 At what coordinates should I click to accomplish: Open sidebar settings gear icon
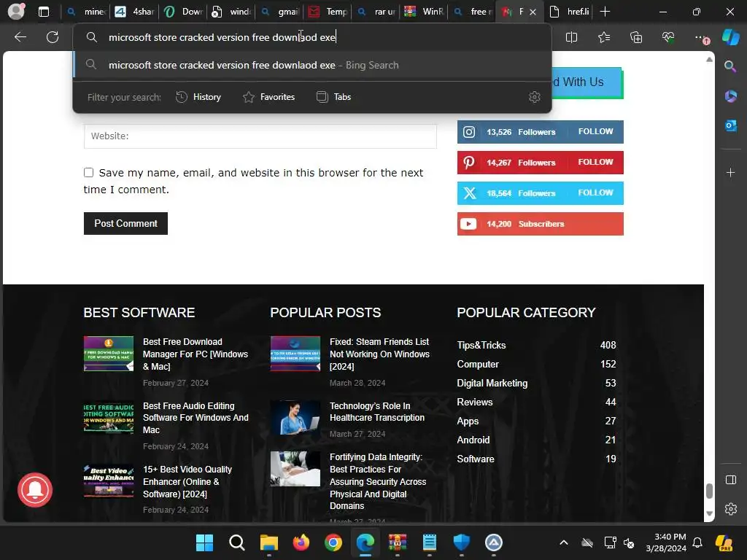[x=730, y=509]
